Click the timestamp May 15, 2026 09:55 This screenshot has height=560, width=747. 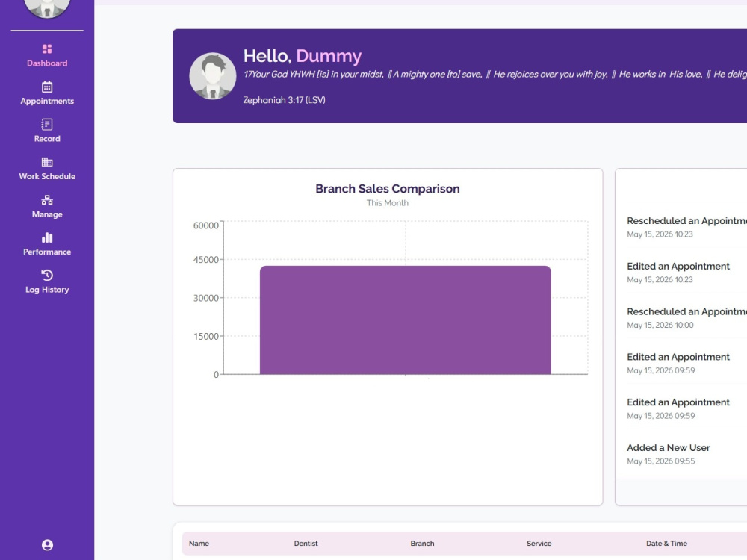(661, 461)
